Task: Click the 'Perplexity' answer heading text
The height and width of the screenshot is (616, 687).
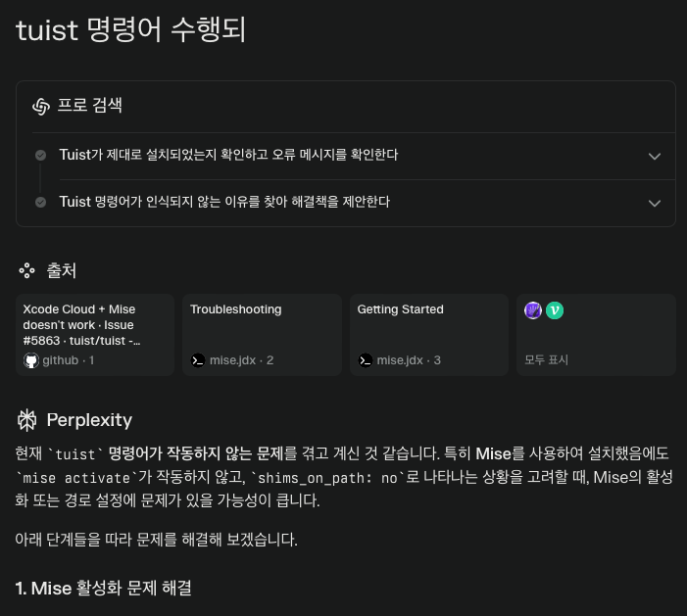Action: (89, 420)
